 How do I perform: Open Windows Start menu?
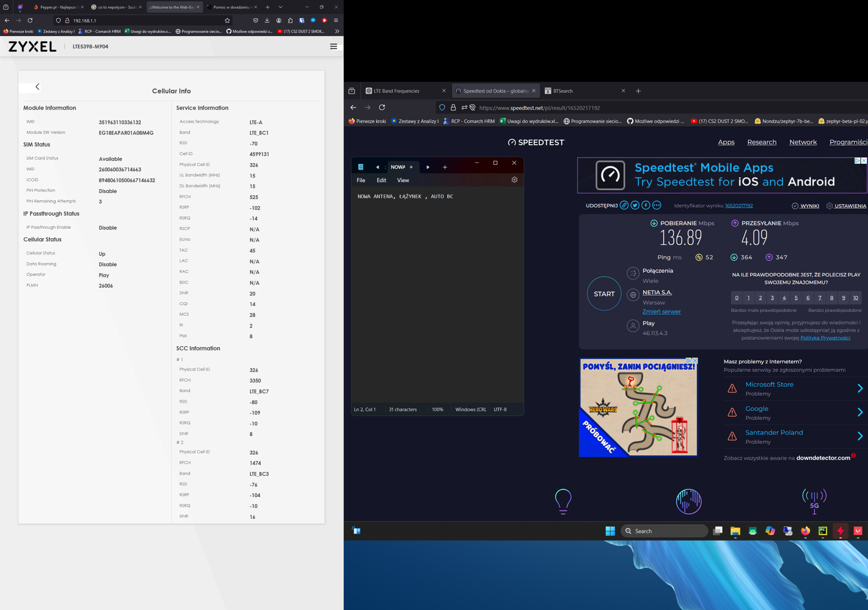[610, 531]
